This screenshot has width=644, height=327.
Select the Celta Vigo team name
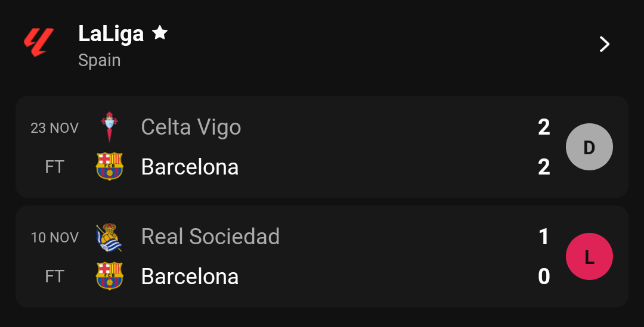[x=191, y=127]
